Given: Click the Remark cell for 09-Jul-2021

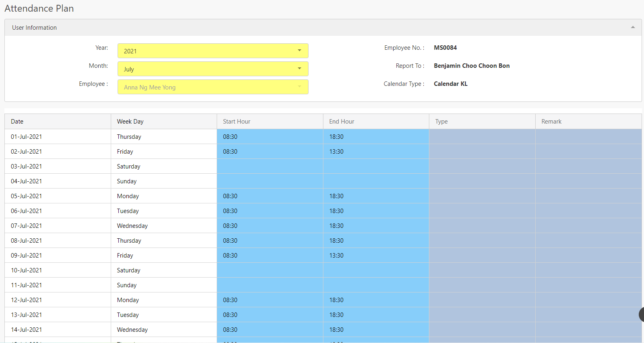Looking at the screenshot, I should coord(589,256).
